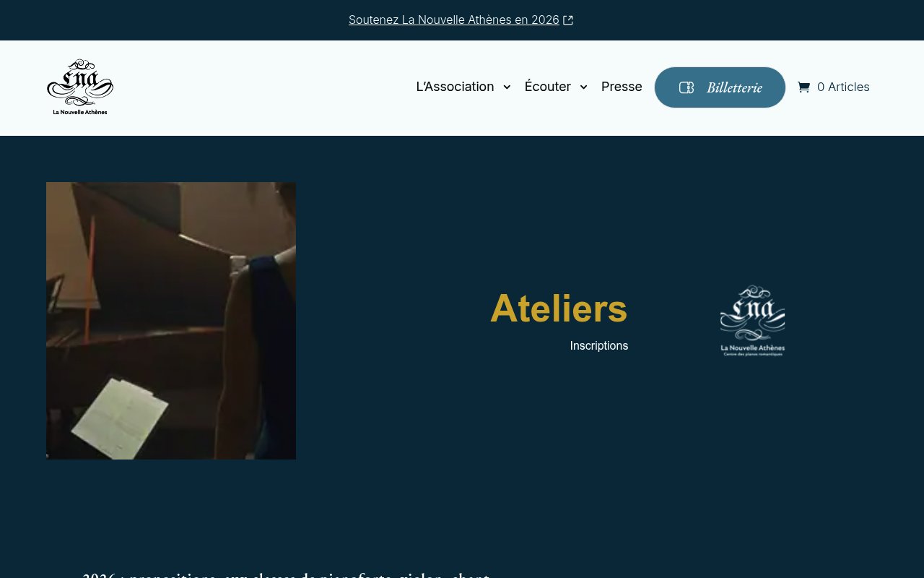Click the La Nouvelle Athènes header logo
Screen dimensions: 924x578
pos(80,87)
